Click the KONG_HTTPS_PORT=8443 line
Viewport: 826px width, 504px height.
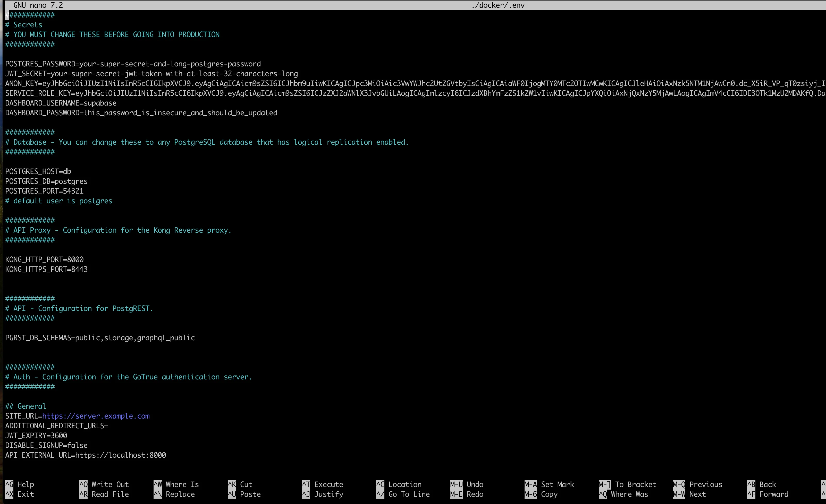click(x=46, y=269)
